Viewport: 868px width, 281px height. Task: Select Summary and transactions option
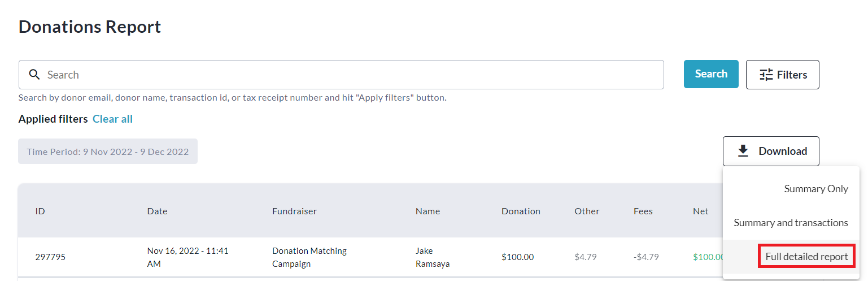pyautogui.click(x=791, y=223)
